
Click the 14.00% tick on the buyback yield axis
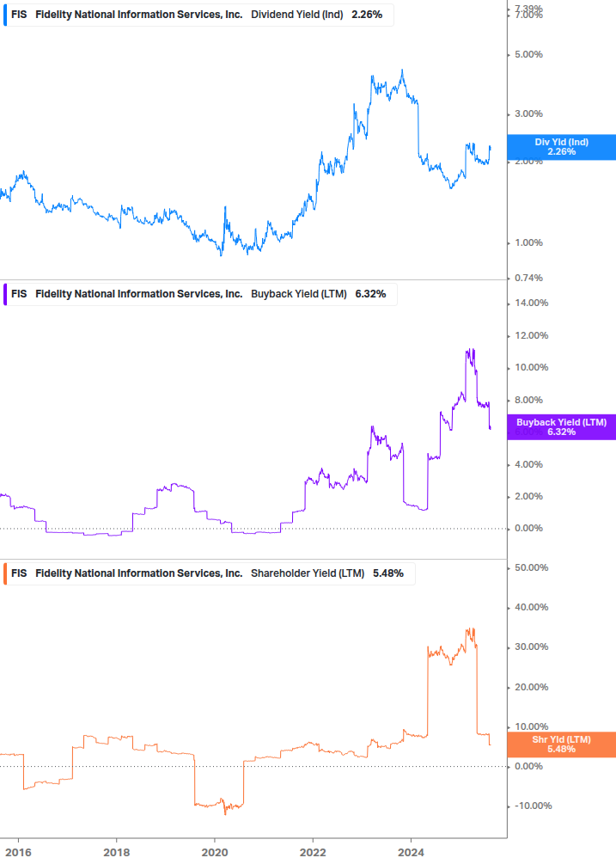tap(531, 303)
